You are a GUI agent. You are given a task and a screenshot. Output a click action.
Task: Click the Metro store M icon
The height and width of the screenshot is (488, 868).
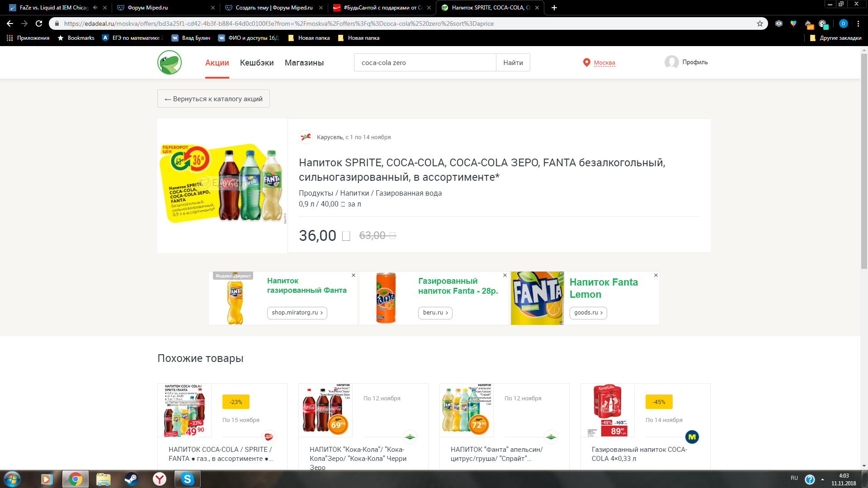[x=692, y=437]
